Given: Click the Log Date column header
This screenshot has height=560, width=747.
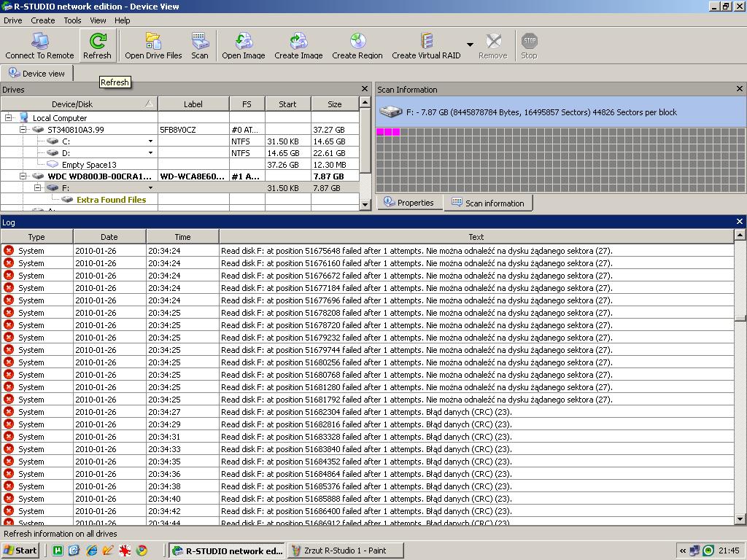Looking at the screenshot, I should coord(109,237).
